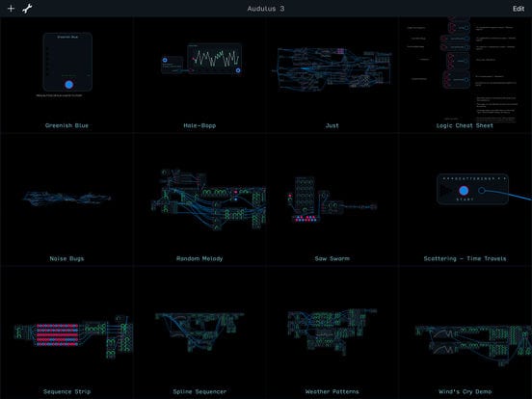This screenshot has height=399, width=532.
Task: Click the Scattering - Time Travels label
Action: pos(465,258)
